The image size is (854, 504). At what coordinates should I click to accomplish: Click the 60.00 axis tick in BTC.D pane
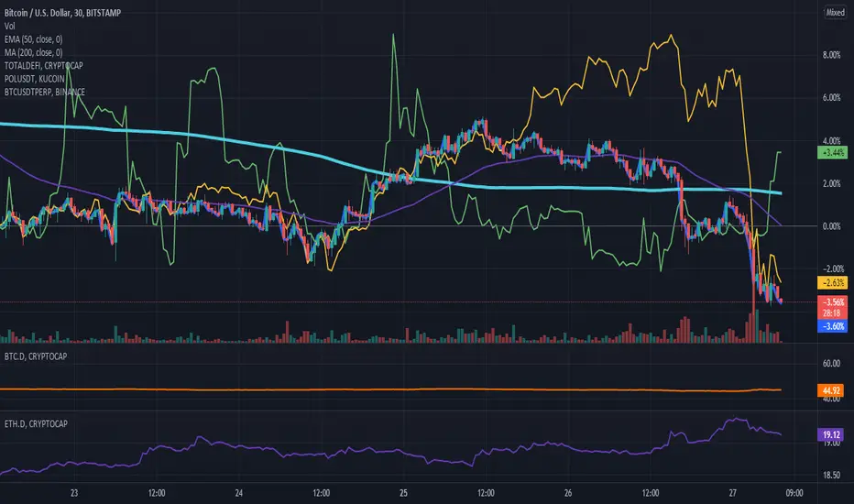(831, 364)
